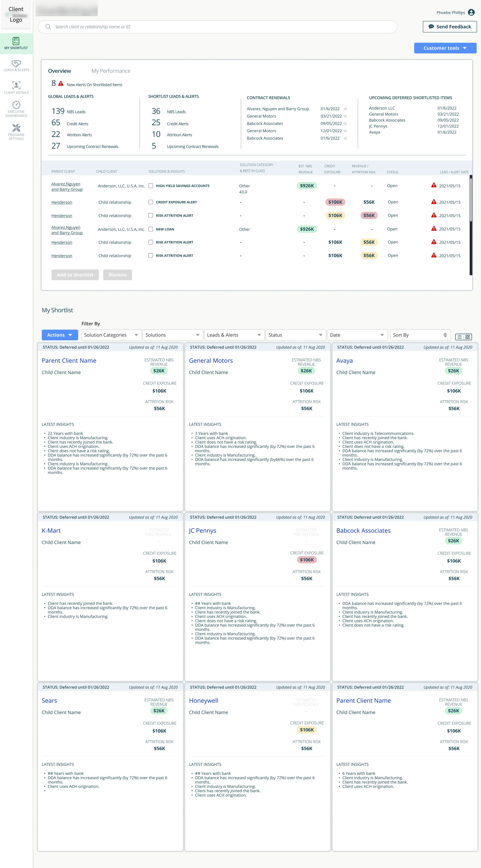Open the Leads & Alerts filter dropdown
Viewport: 481px width, 868px height.
(234, 335)
